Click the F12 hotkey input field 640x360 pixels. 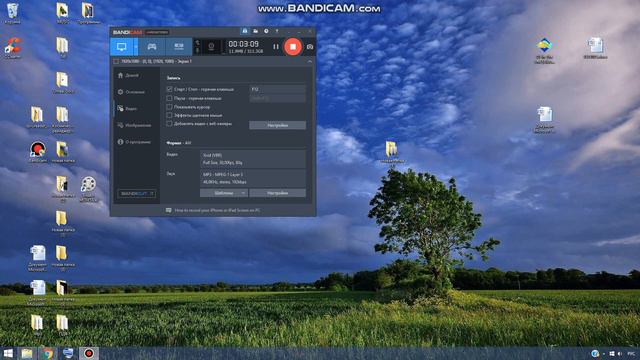pos(278,89)
